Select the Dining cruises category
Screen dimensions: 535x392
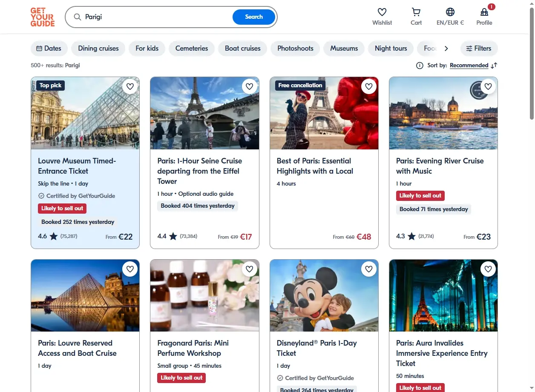(x=98, y=48)
